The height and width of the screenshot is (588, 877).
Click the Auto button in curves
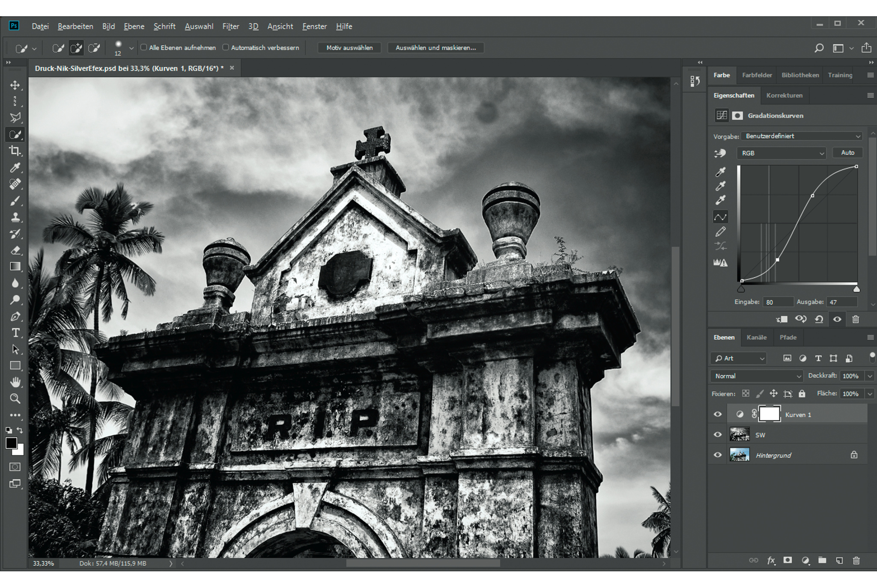[847, 153]
